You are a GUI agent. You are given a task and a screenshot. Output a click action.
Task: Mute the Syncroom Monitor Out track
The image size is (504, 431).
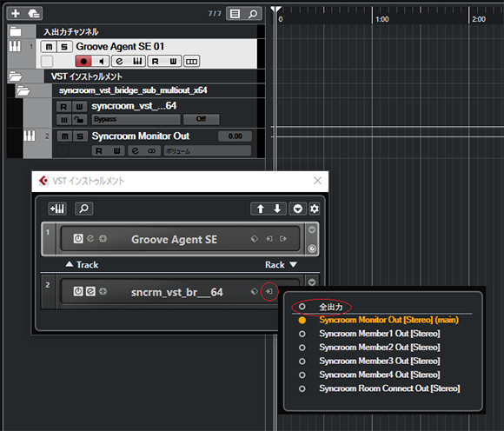(64, 136)
